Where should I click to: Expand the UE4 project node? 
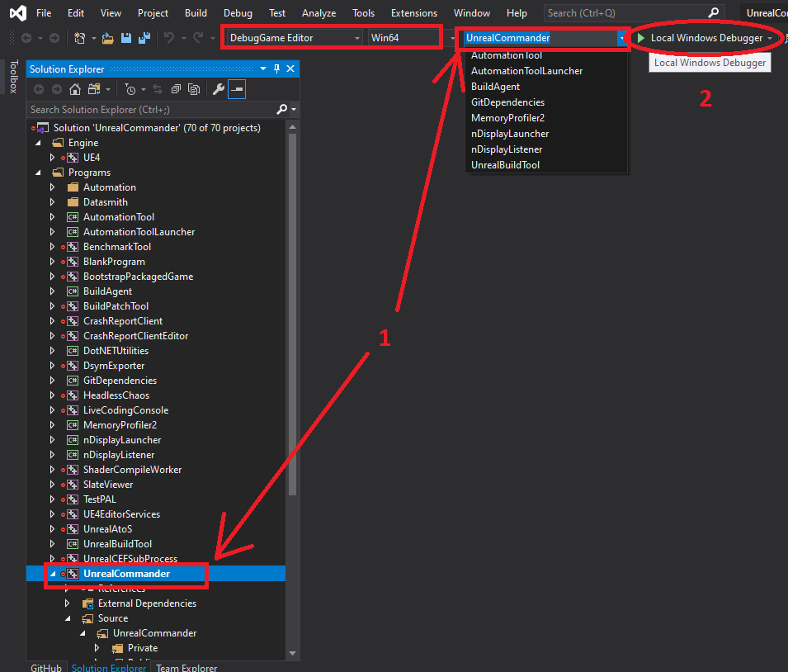pyautogui.click(x=52, y=158)
